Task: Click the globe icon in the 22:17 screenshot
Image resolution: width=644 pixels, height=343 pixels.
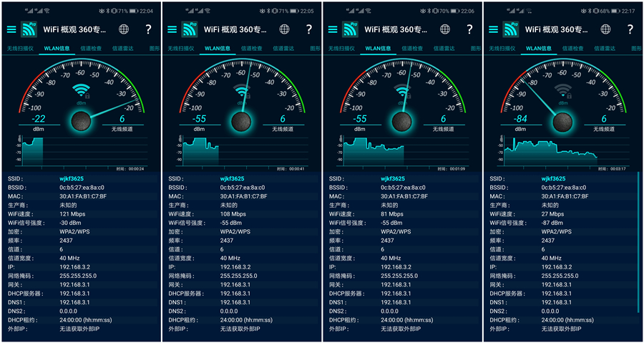Action: tap(605, 29)
